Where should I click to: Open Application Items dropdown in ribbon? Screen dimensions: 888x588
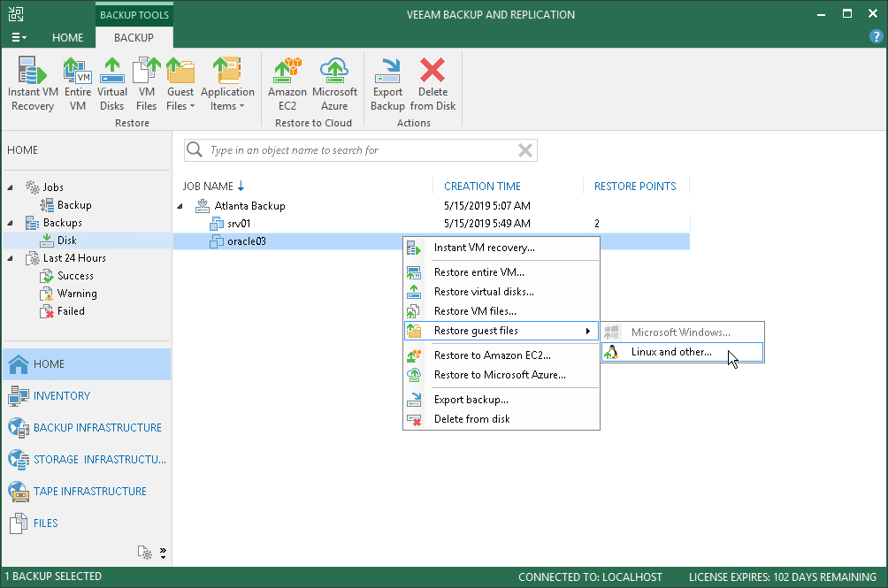coord(227,84)
